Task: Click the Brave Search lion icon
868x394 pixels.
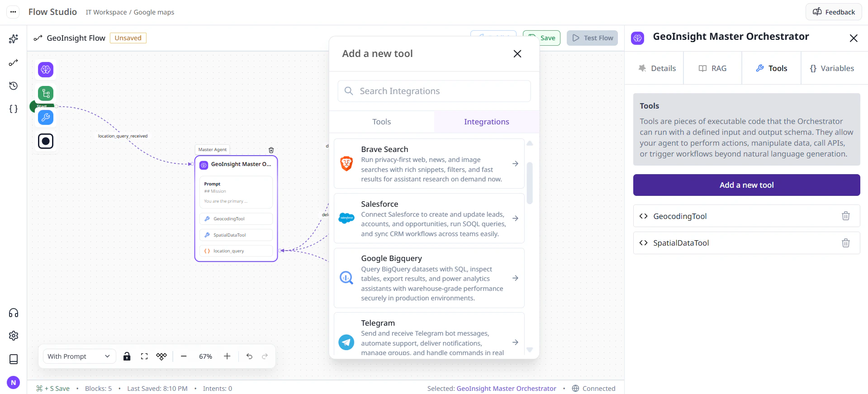Action: (x=346, y=164)
